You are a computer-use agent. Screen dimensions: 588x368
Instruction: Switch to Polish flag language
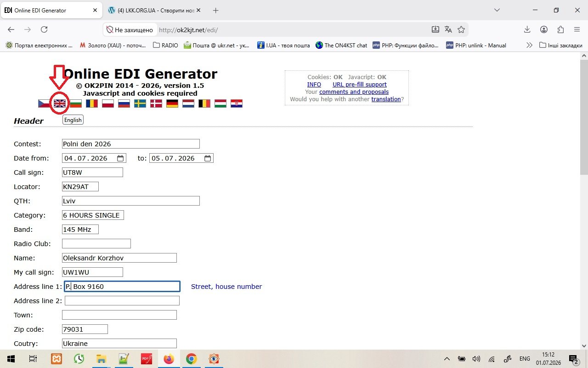coord(108,104)
